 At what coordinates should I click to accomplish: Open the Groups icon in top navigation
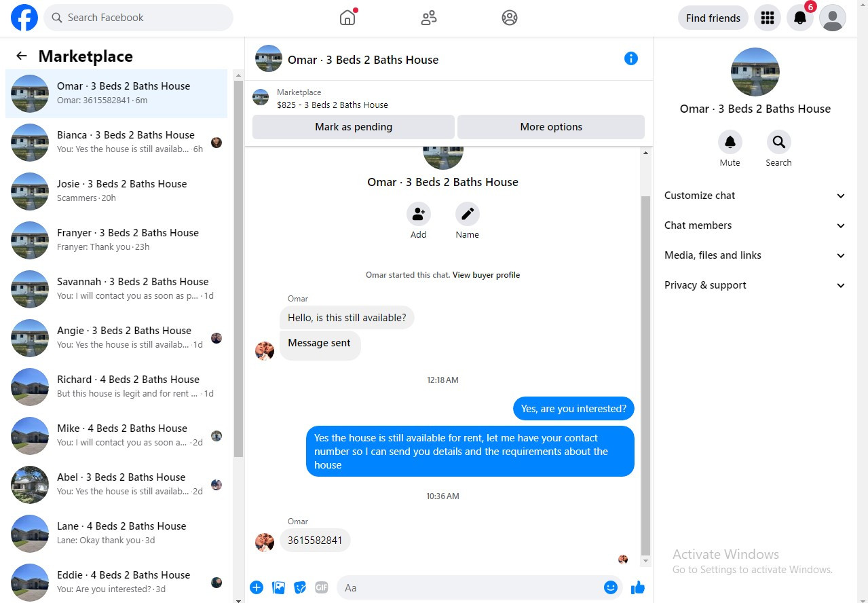click(x=510, y=18)
